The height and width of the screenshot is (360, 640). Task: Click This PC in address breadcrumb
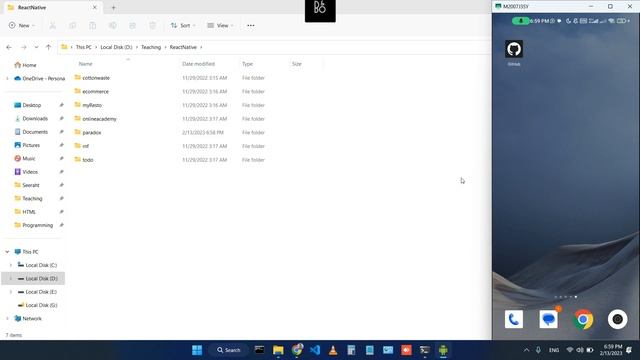pos(84,47)
